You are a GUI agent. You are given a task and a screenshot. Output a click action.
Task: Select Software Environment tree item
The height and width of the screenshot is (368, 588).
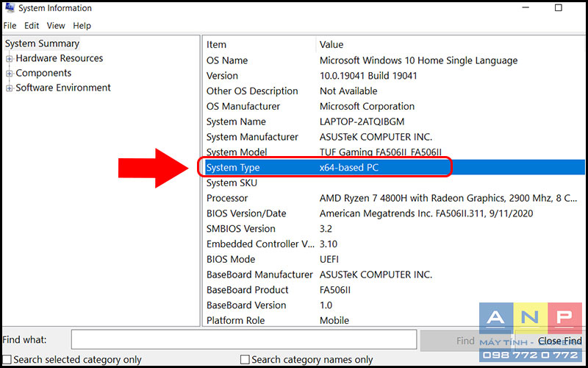(x=63, y=88)
